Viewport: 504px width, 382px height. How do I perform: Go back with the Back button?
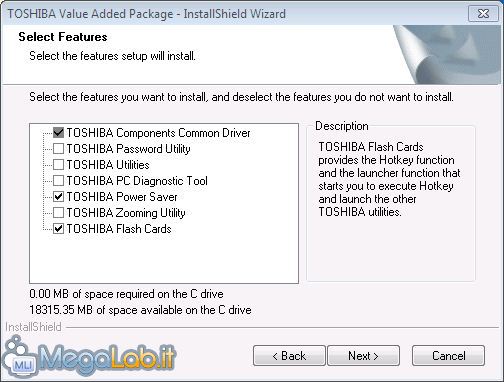pos(289,356)
